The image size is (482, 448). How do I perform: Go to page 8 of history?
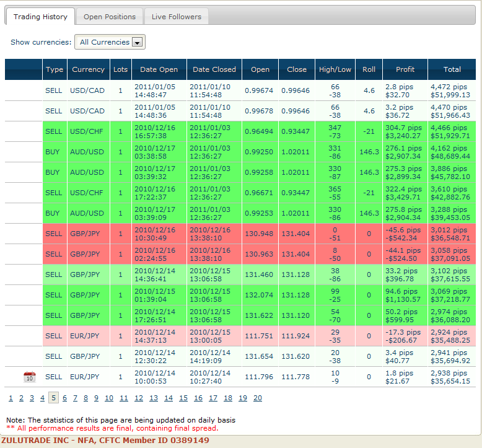point(85,398)
